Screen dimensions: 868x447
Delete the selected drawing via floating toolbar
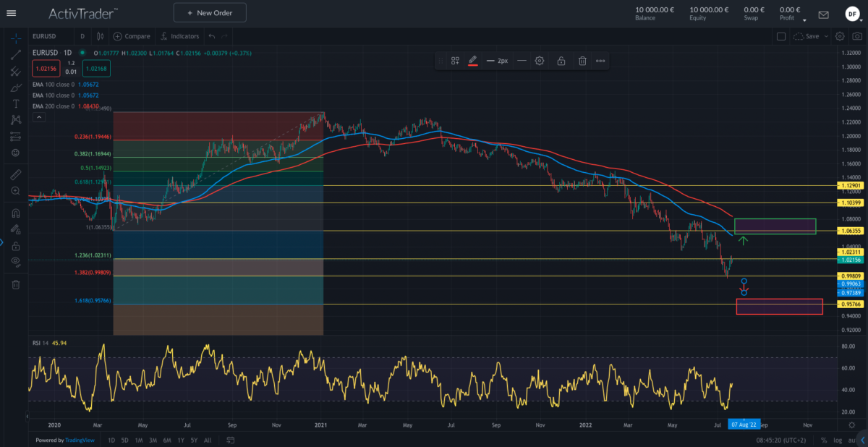582,61
